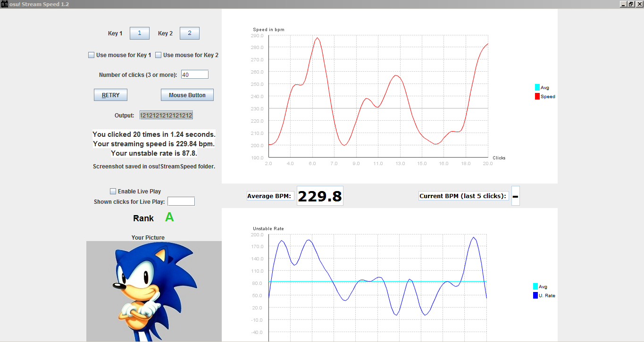Viewport: 644px width, 342px height.
Task: Click the 'Unstable Rate' chart title
Action: tap(268, 229)
